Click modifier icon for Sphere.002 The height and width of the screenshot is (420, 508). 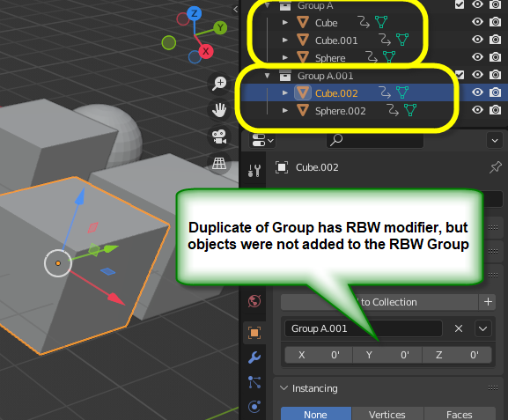(393, 110)
